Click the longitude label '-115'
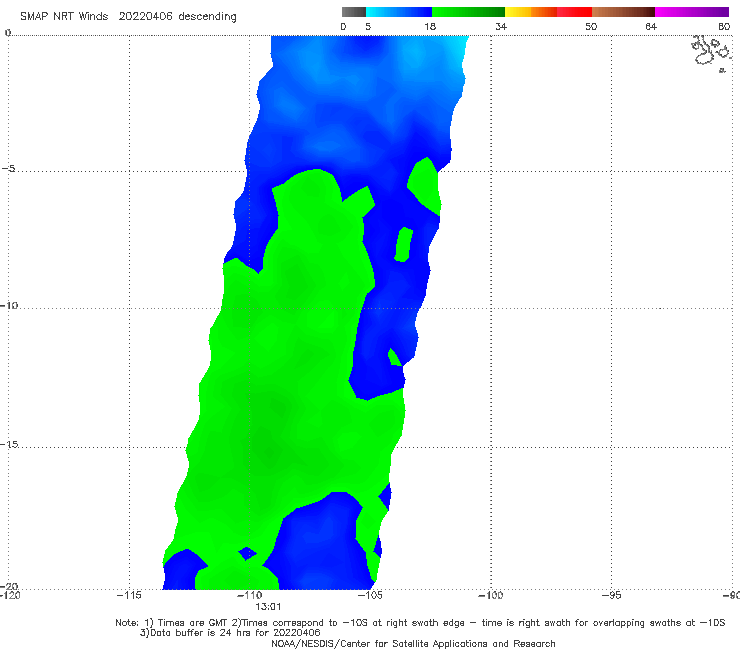The height and width of the screenshot is (650, 740). [129, 595]
